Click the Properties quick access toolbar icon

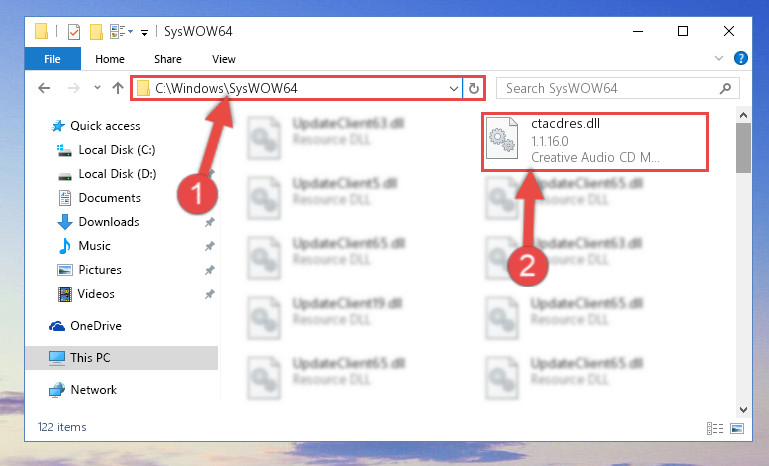click(74, 32)
